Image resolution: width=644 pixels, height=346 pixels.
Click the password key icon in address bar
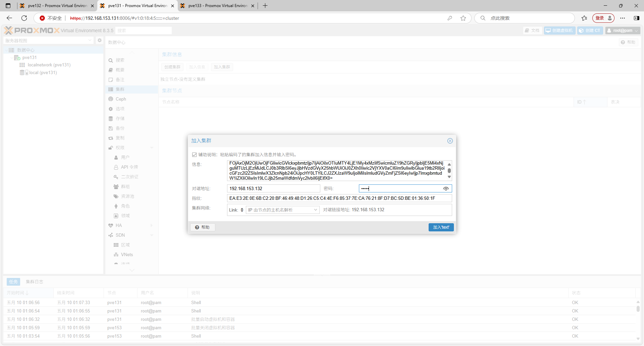[450, 18]
